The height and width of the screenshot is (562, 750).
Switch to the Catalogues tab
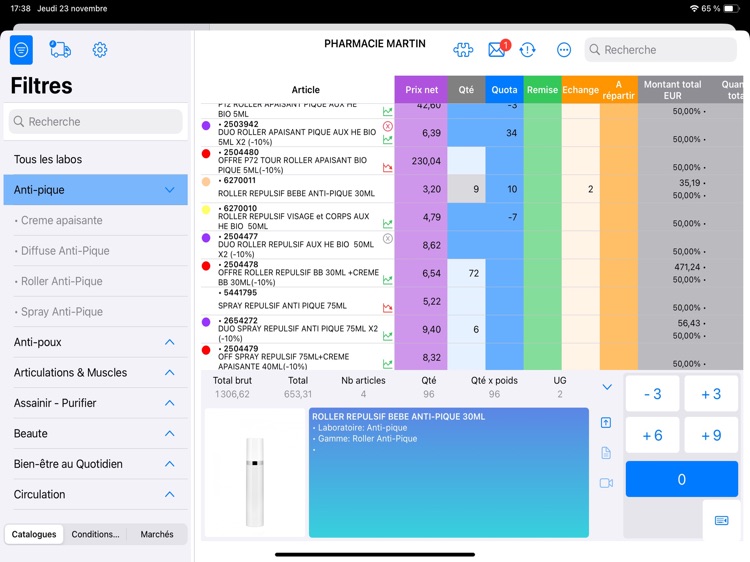pyautogui.click(x=34, y=534)
